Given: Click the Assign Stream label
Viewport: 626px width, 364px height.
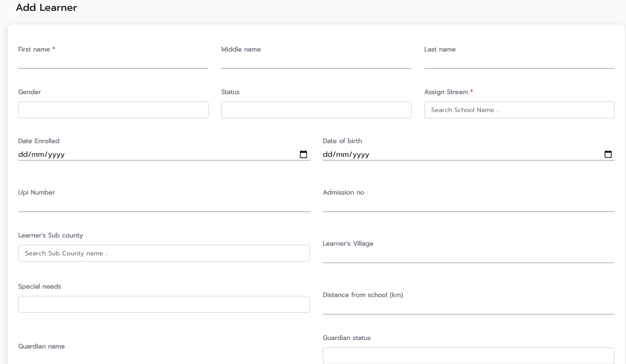Looking at the screenshot, I should pos(446,92).
